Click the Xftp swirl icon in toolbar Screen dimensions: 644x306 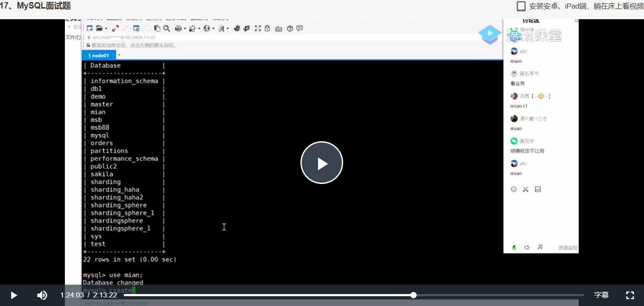point(237,28)
